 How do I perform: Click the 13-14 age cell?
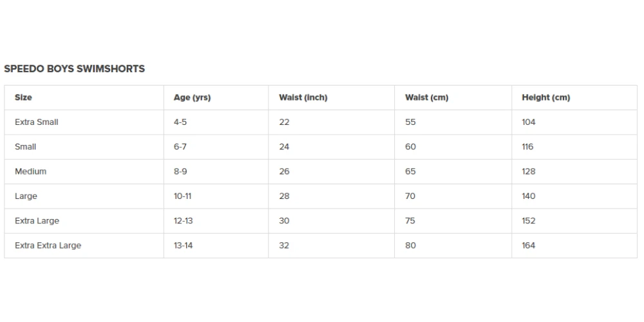click(183, 245)
